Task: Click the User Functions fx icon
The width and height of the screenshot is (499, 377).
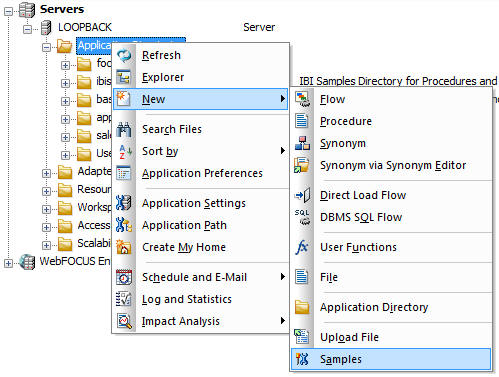Action: click(x=302, y=247)
